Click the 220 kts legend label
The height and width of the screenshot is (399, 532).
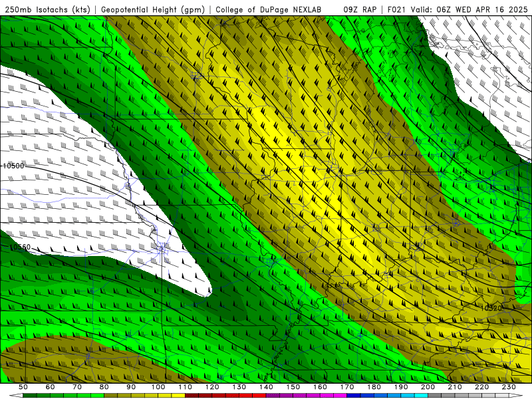pyautogui.click(x=481, y=387)
